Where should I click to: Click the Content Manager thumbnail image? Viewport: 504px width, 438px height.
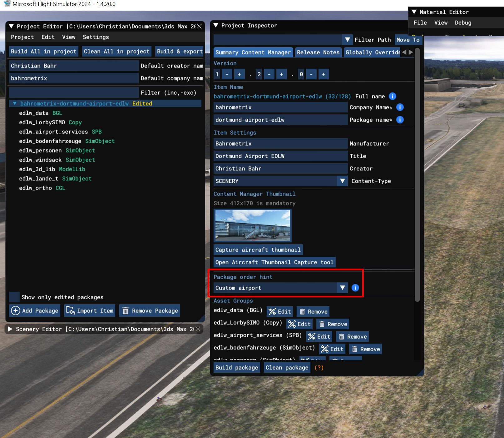pyautogui.click(x=253, y=226)
